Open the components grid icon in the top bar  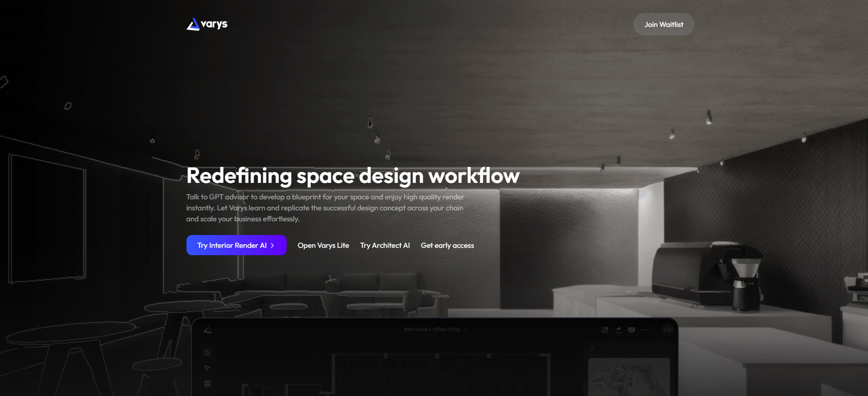tap(605, 330)
